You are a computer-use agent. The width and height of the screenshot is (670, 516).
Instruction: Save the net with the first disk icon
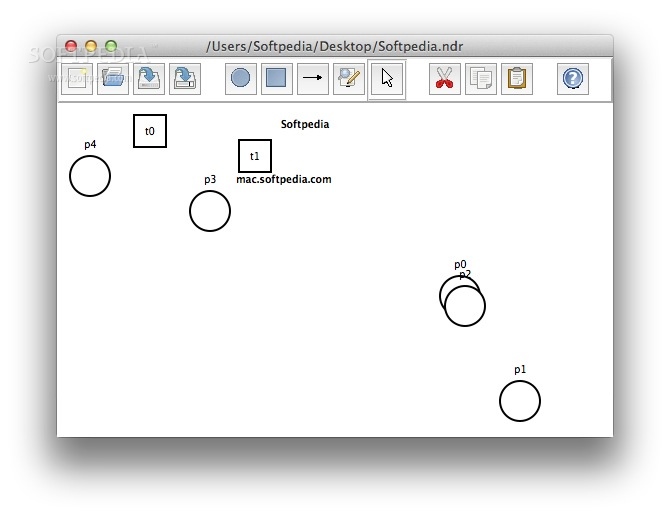coord(149,79)
